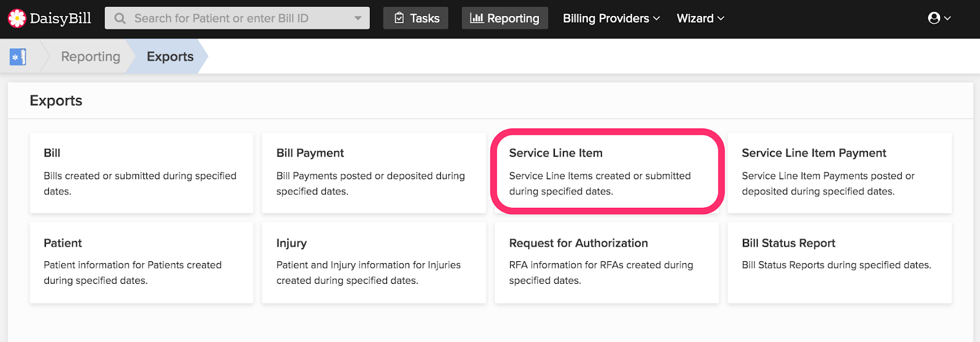Viewport: 980px width, 342px height.
Task: Go to the Reporting breadcrumb
Action: tap(91, 57)
